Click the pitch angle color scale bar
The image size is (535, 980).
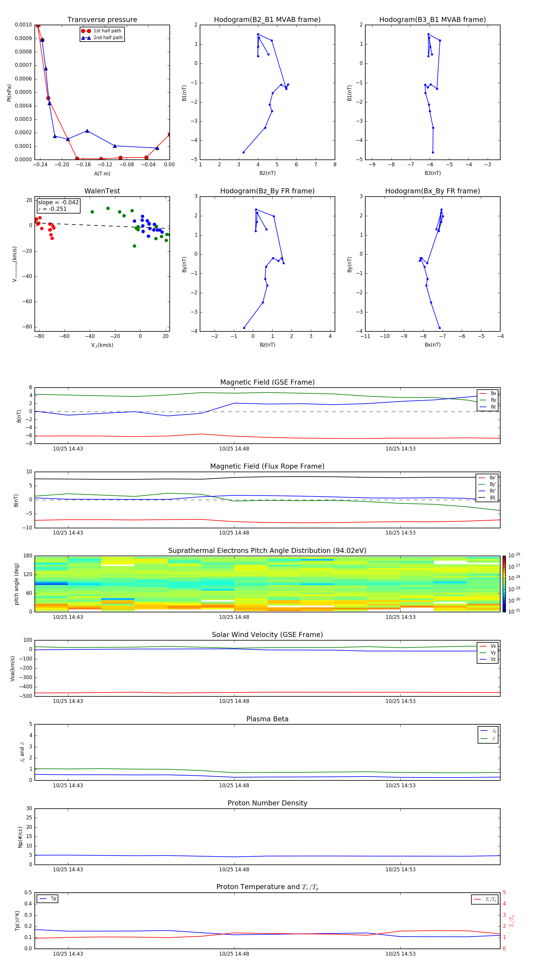[504, 584]
